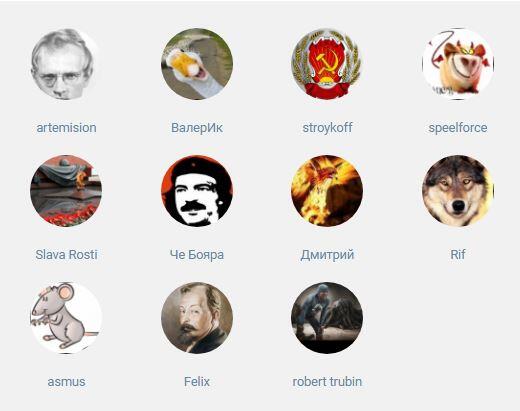Image resolution: width=520 pixels, height=411 pixels.
Task: Open the artemision profile name link
Action: click(x=66, y=128)
